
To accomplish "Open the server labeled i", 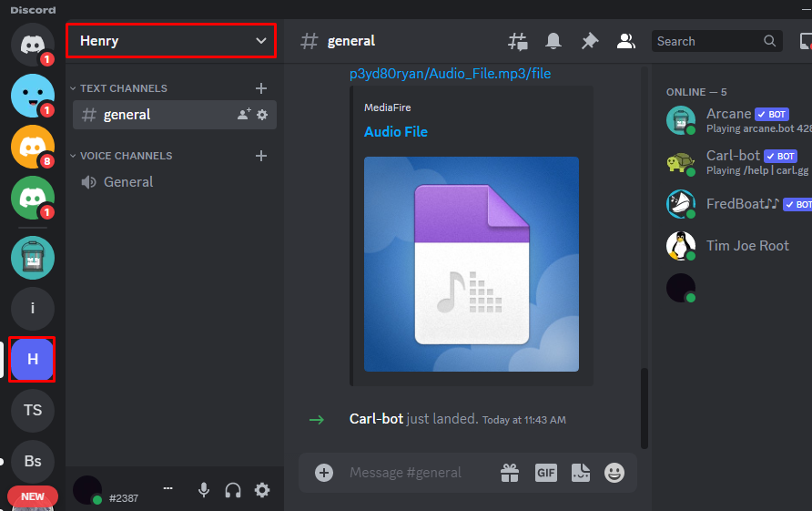I will (x=33, y=309).
